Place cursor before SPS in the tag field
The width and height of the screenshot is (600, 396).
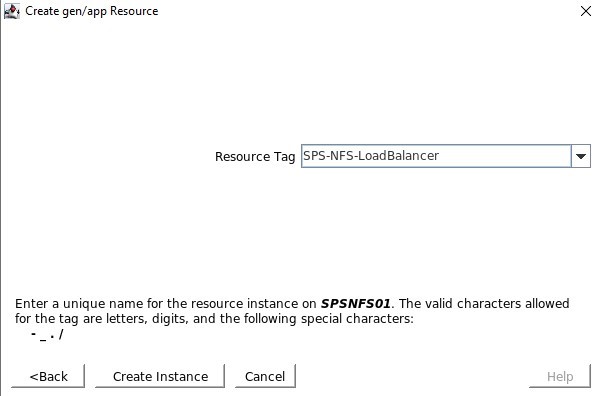(x=303, y=156)
